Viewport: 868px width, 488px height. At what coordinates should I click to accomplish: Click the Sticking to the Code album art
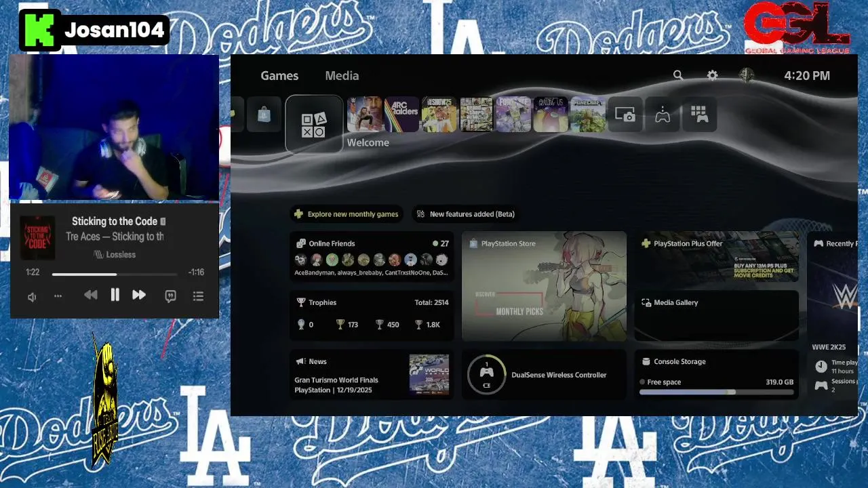click(x=37, y=237)
